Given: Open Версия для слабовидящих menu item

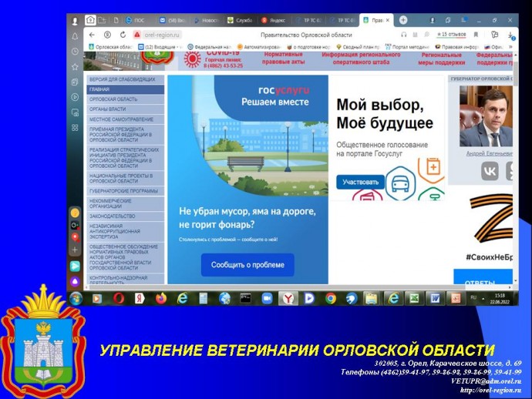Looking at the screenshot, I should [x=125, y=79].
